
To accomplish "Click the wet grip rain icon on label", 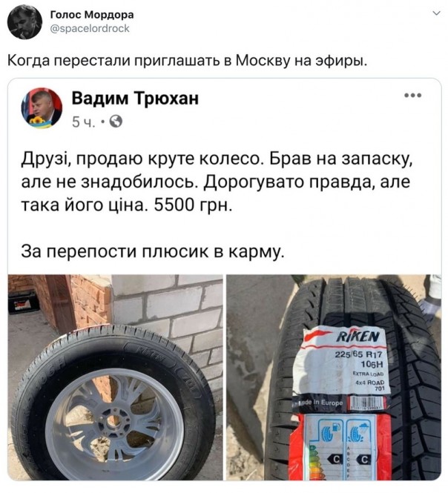I will pyautogui.click(x=357, y=433).
